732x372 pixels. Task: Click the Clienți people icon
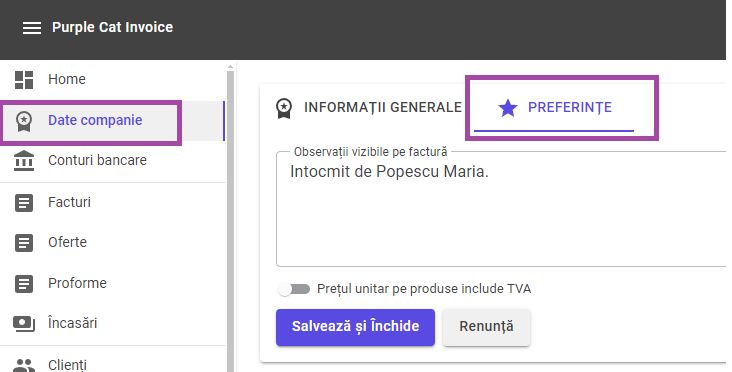pos(24,365)
